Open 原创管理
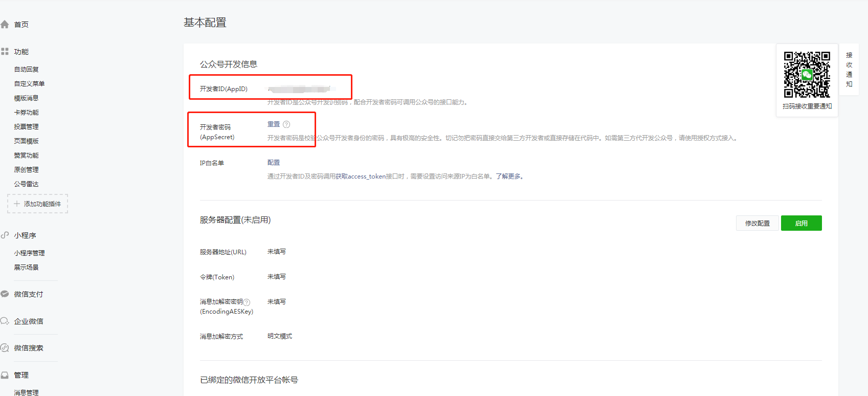 27,169
